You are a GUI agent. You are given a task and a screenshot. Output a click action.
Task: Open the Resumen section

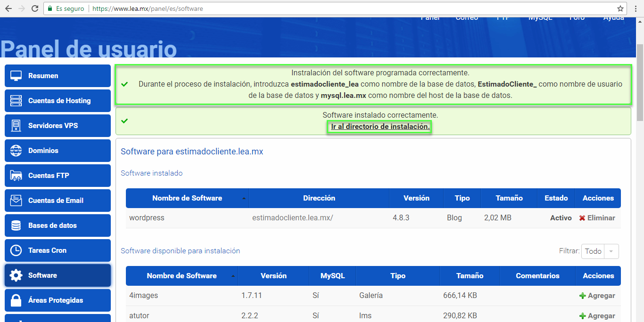[58, 76]
